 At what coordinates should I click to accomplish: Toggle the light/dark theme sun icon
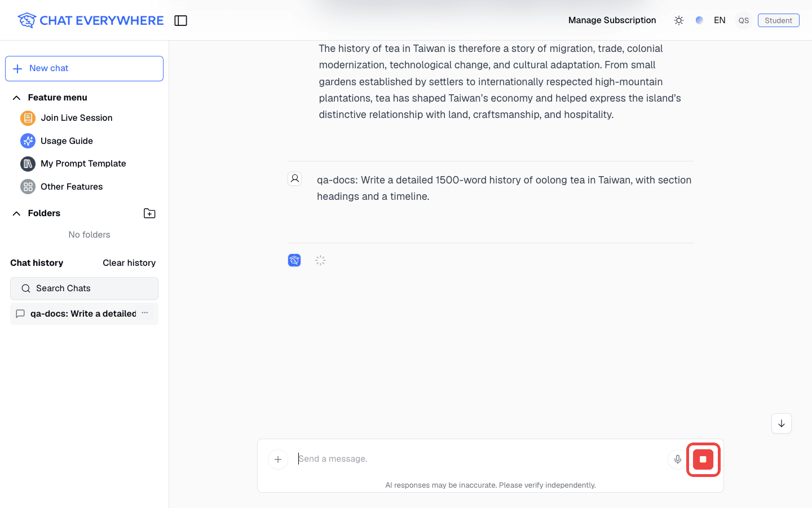tap(679, 20)
